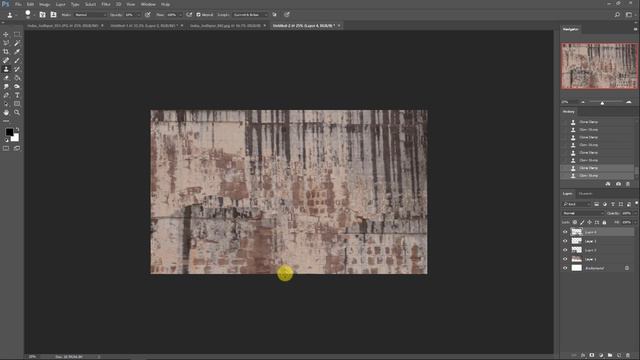Select the Lasso tool
Screen dimensions: 640x360
pos(6,43)
